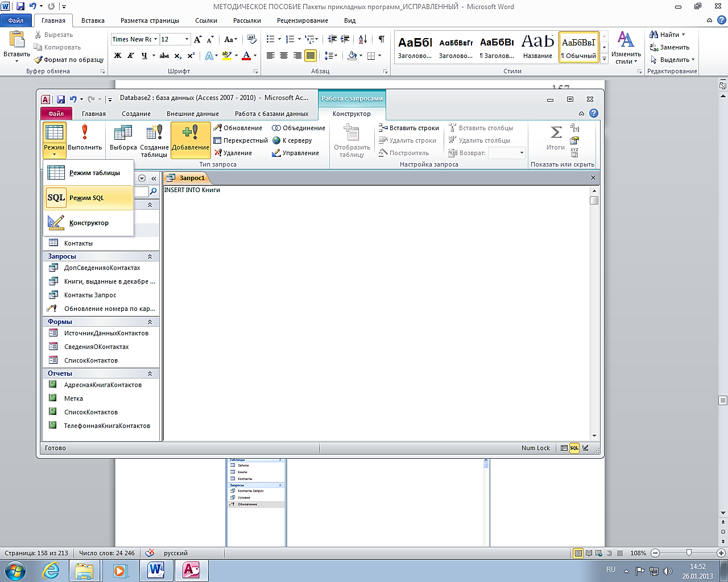Click the Заменить replace button in Word
Screen dimensions: 728x582
669,47
